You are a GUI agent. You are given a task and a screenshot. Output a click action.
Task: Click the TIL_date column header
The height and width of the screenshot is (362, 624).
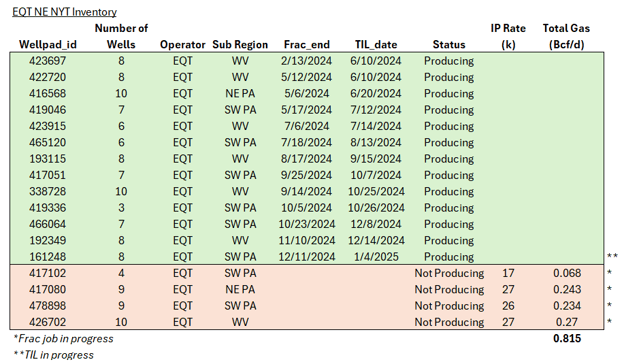click(x=376, y=45)
